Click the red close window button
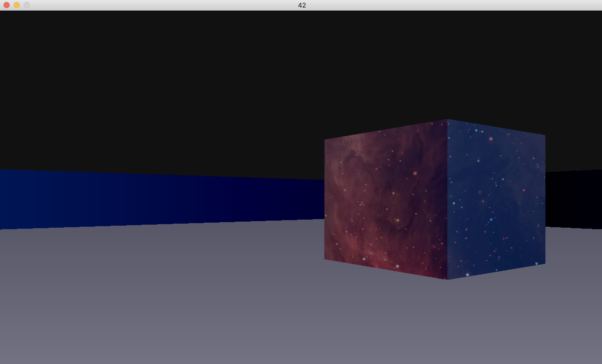 7,5
